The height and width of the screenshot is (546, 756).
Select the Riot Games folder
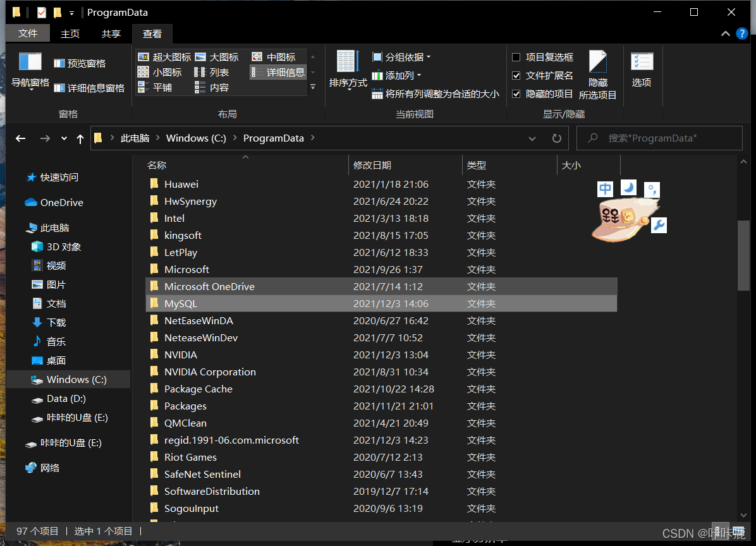(381, 458)
